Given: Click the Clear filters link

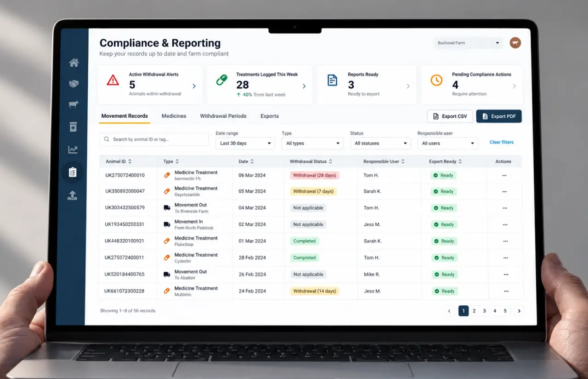Looking at the screenshot, I should point(502,142).
